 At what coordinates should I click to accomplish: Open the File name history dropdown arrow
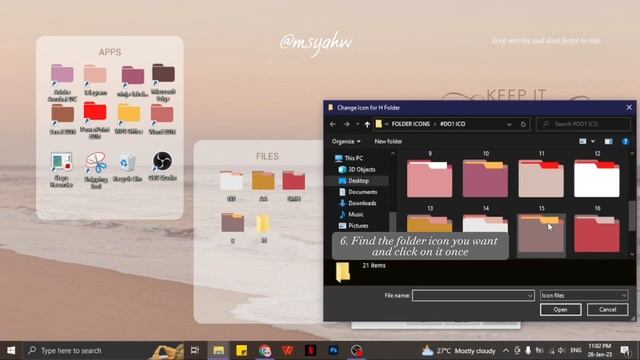530,296
